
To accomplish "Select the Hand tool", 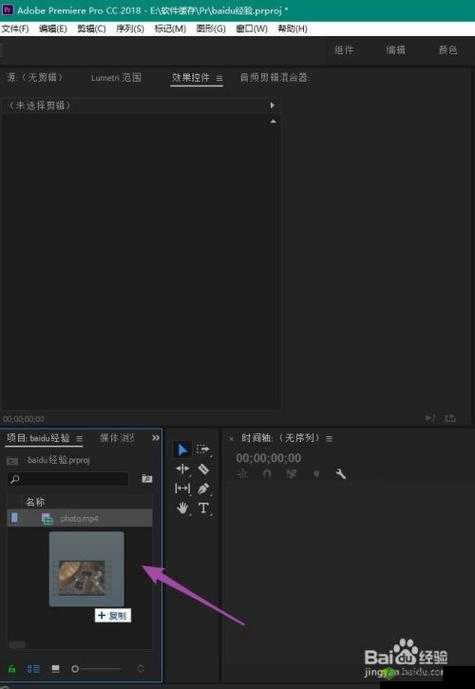I will point(182,508).
